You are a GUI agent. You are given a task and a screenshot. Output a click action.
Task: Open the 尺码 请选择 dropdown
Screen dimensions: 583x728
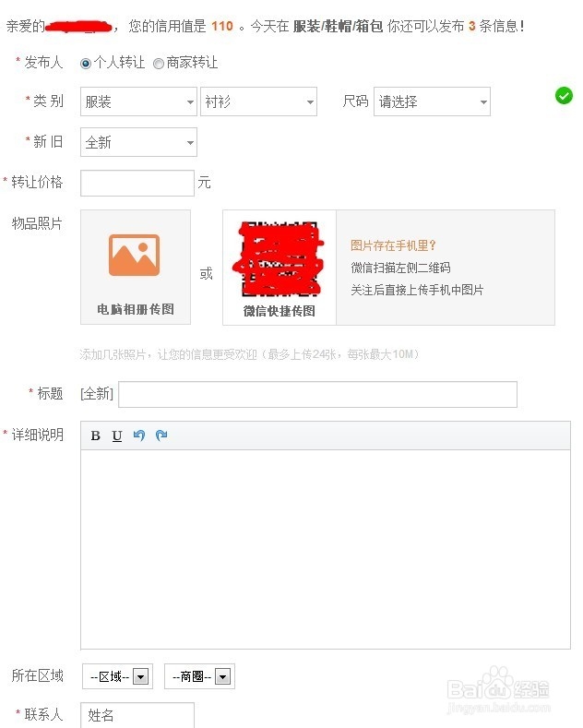point(432,101)
